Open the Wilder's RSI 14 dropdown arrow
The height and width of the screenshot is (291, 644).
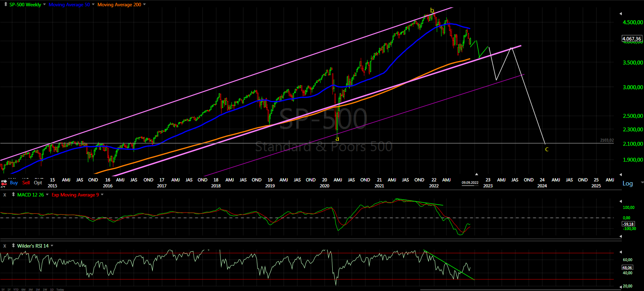point(52,246)
